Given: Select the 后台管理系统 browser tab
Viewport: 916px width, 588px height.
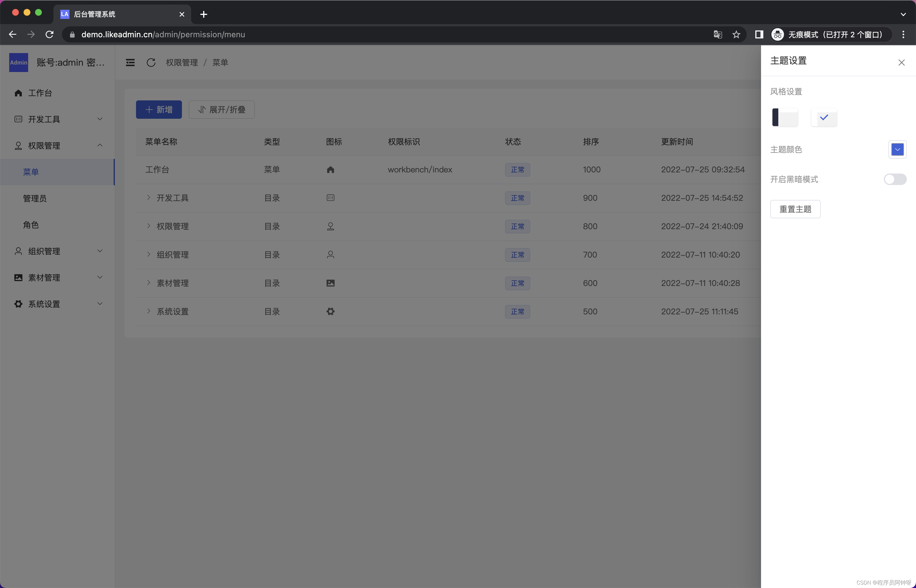Looking at the screenshot, I should [x=122, y=14].
